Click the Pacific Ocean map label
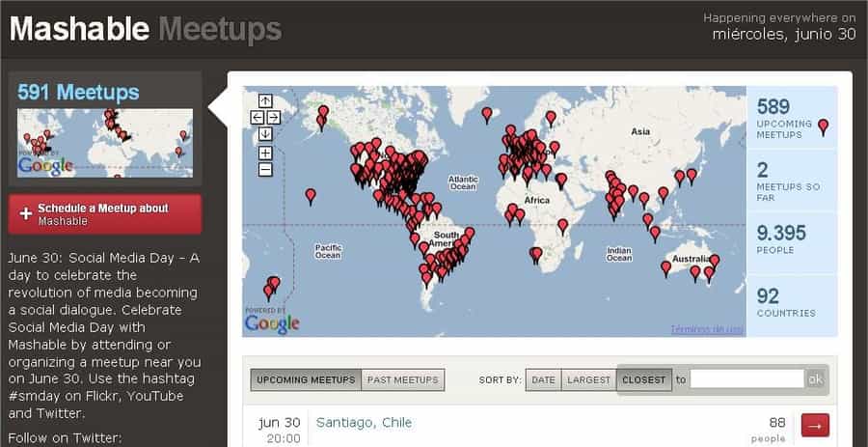 point(328,251)
